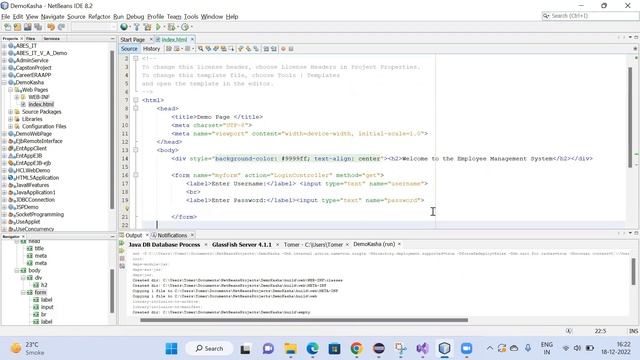Screen dimensions: 640x360
Task: Run the project with green play icon
Action: (x=158, y=27)
